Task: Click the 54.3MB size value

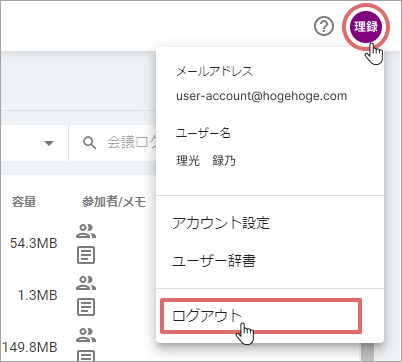Action: 34,243
